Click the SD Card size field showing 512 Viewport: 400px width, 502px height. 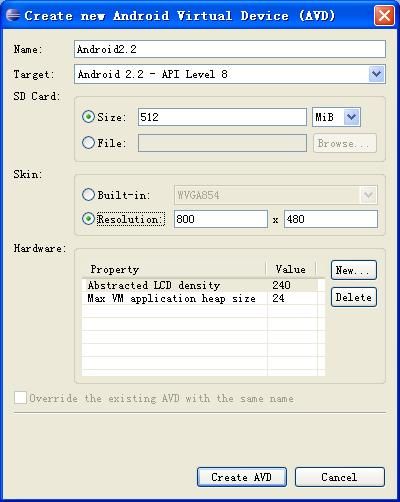tap(222, 117)
